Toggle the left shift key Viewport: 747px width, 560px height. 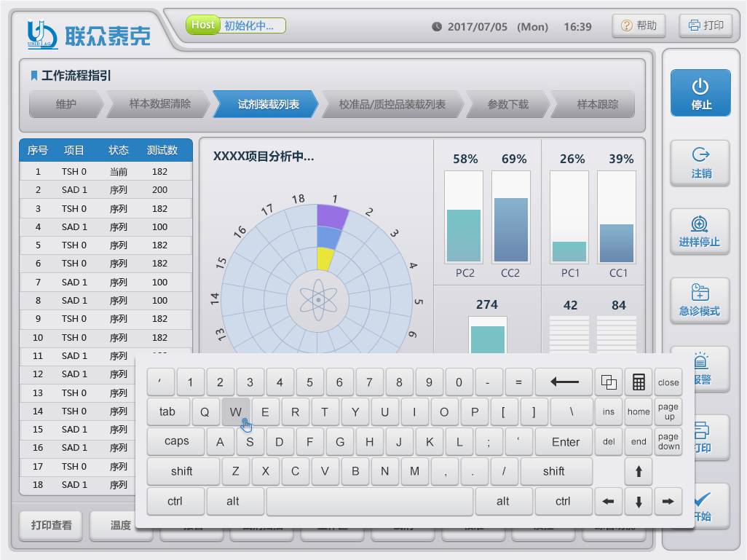point(182,471)
